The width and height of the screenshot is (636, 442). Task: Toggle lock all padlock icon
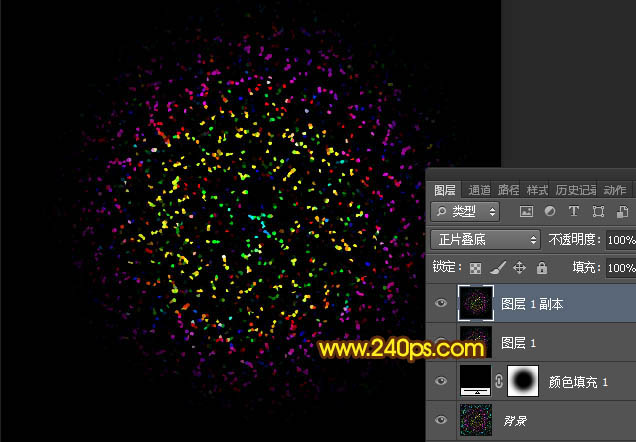coord(542,268)
